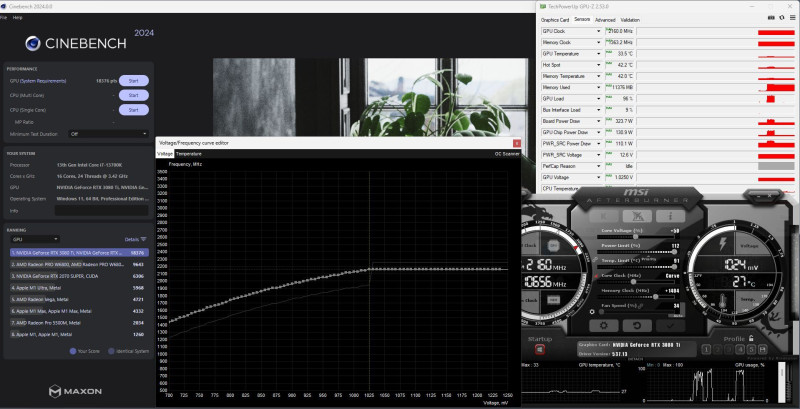Toggle the Identical System legend indicator
The image size is (800, 409).
111,351
